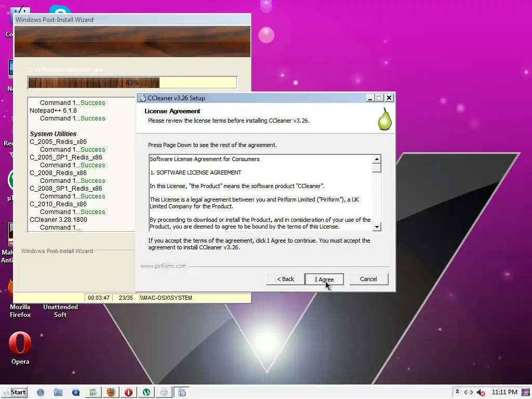
Task: Open the Start menu
Action: (x=15, y=392)
